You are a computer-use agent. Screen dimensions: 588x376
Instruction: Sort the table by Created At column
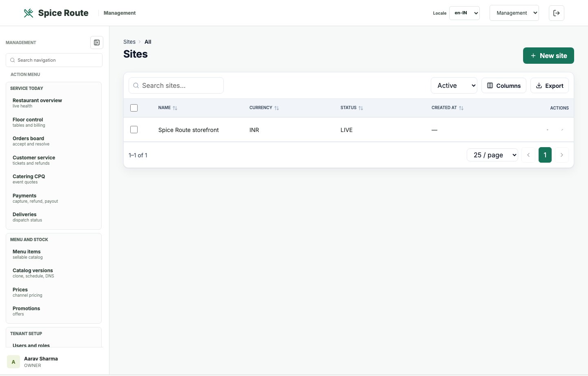click(x=448, y=108)
